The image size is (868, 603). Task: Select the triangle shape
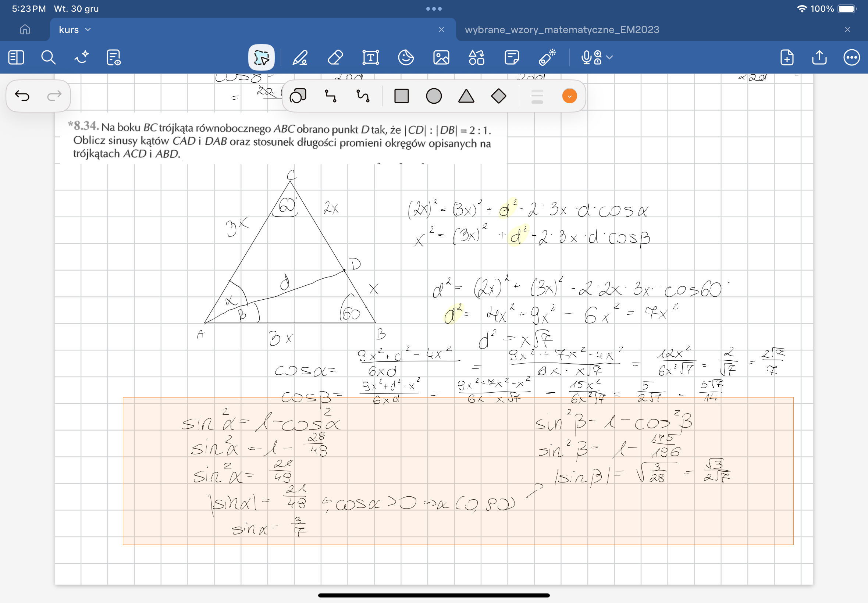tap(466, 96)
